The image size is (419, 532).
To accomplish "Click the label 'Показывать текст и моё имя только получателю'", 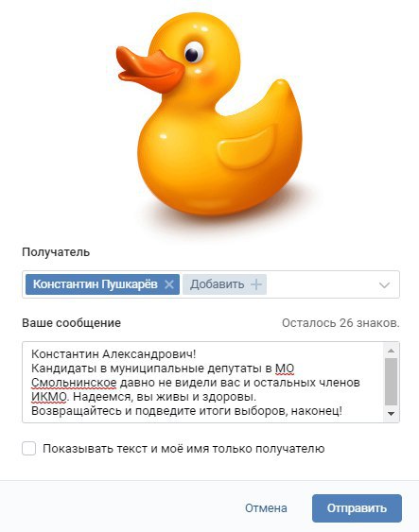I will [x=183, y=449].
